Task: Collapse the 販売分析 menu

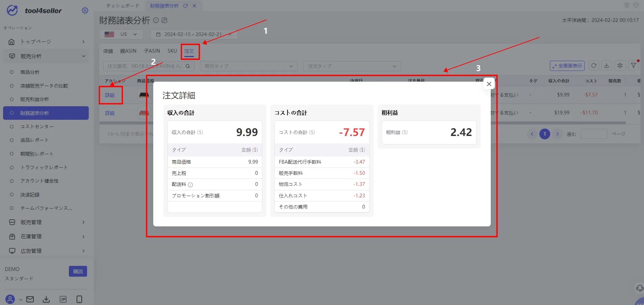Action: [x=46, y=56]
